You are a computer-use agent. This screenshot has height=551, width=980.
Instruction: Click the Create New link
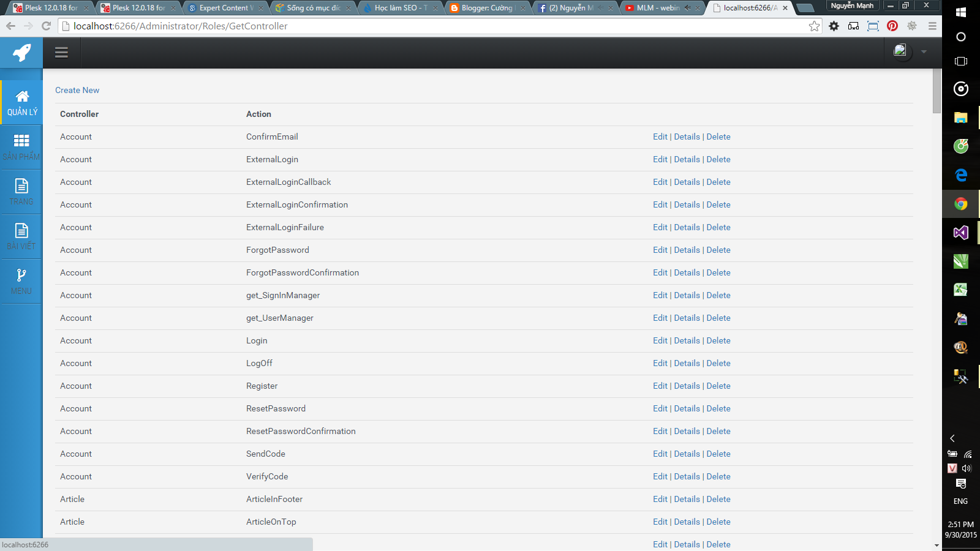77,90
